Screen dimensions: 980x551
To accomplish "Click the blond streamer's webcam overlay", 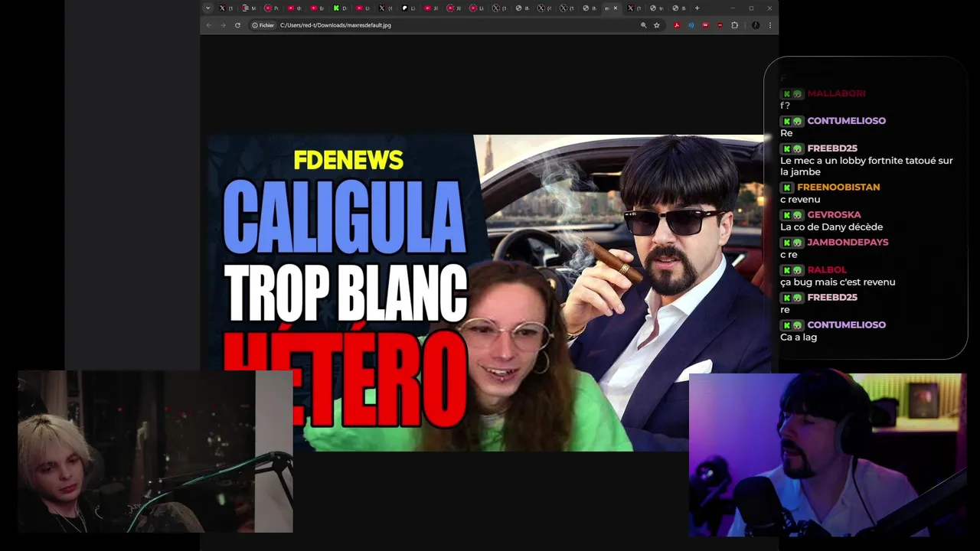I will [x=155, y=452].
